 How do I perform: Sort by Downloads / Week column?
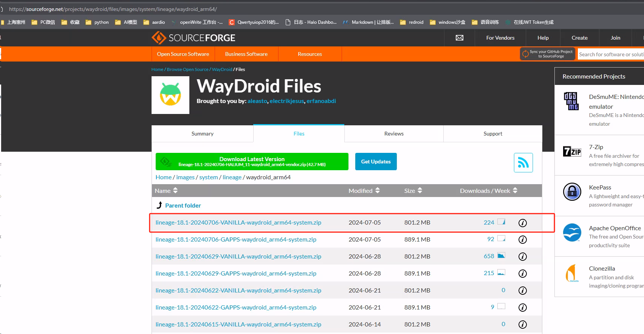(x=488, y=191)
